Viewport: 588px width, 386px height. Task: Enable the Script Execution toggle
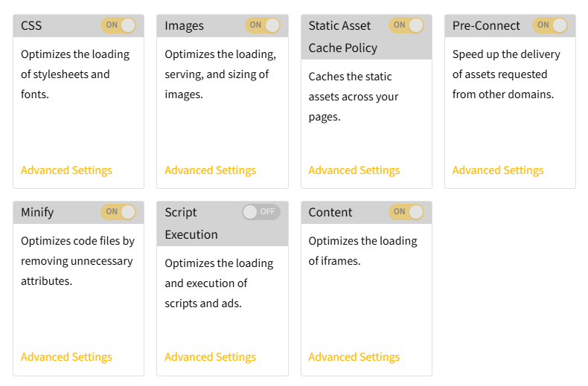point(261,212)
